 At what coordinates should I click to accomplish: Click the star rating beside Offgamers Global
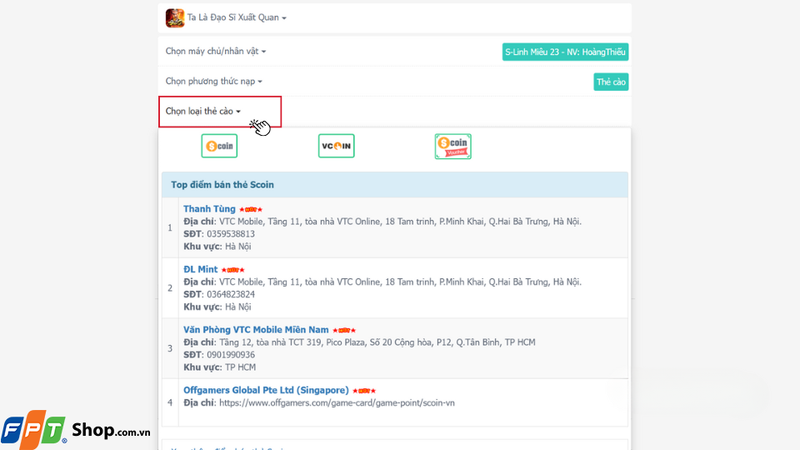pyautogui.click(x=364, y=391)
